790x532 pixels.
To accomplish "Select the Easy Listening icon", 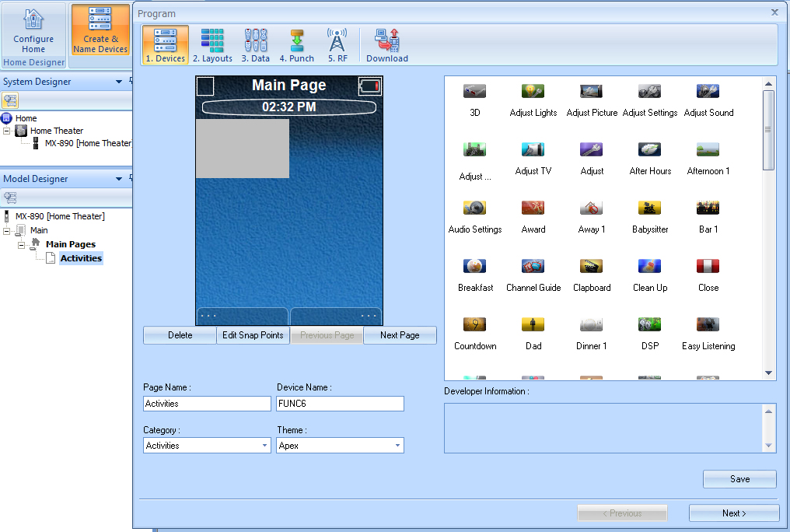I will click(x=708, y=325).
